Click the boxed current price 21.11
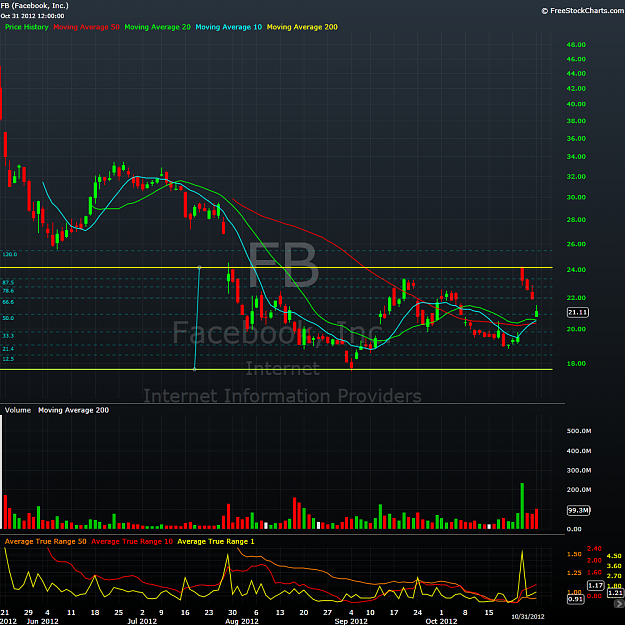Viewport: 625px width, 625px height. point(578,312)
